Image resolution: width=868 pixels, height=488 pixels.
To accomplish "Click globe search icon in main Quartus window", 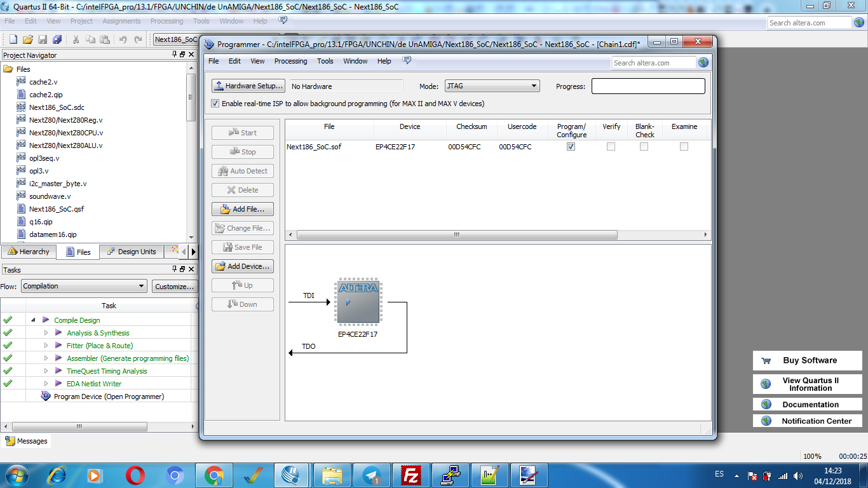I will click(x=859, y=23).
